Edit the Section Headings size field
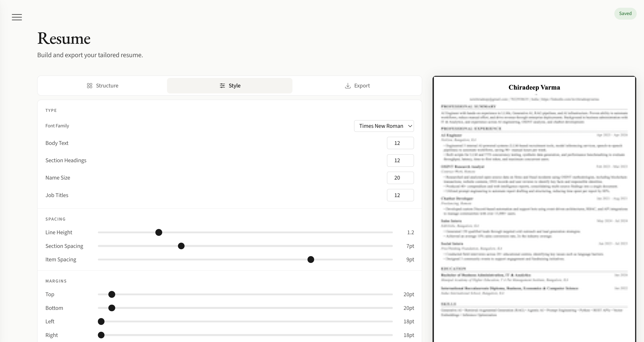The width and height of the screenshot is (644, 342). (400, 160)
